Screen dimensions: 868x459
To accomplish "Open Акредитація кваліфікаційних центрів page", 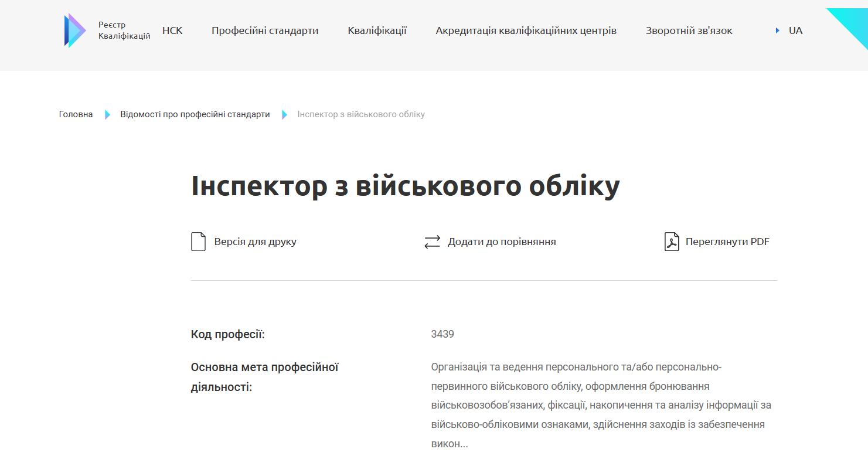I will pos(526,30).
